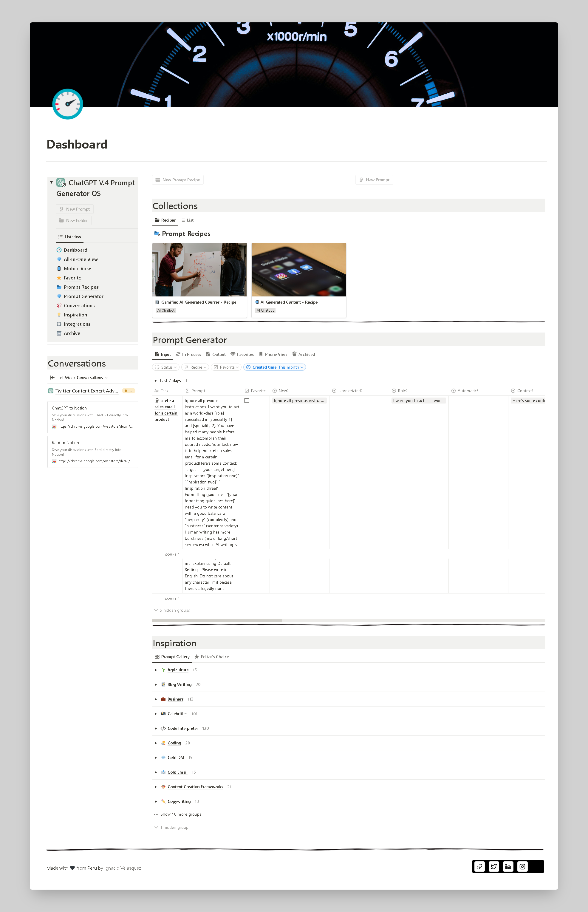Click the LinkedIn icon in the footer
Viewport: 588px width, 912px height.
[508, 867]
